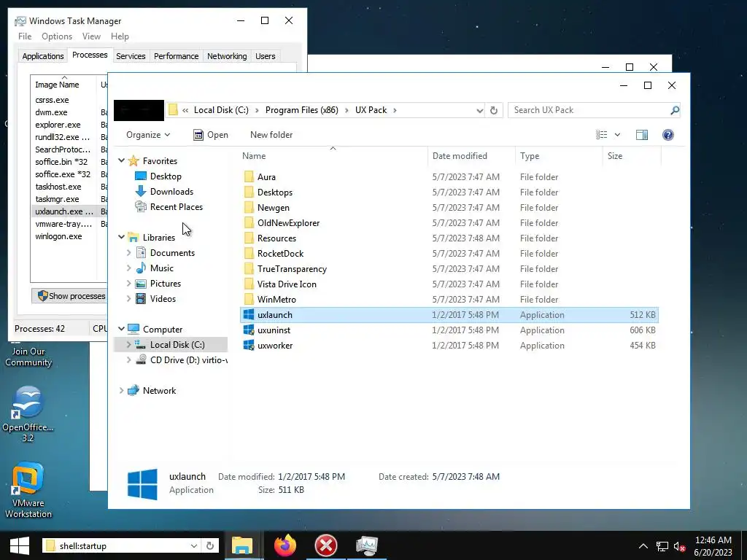The image size is (747, 560).
Task: Click the Desktops folder icon
Action: tap(249, 192)
